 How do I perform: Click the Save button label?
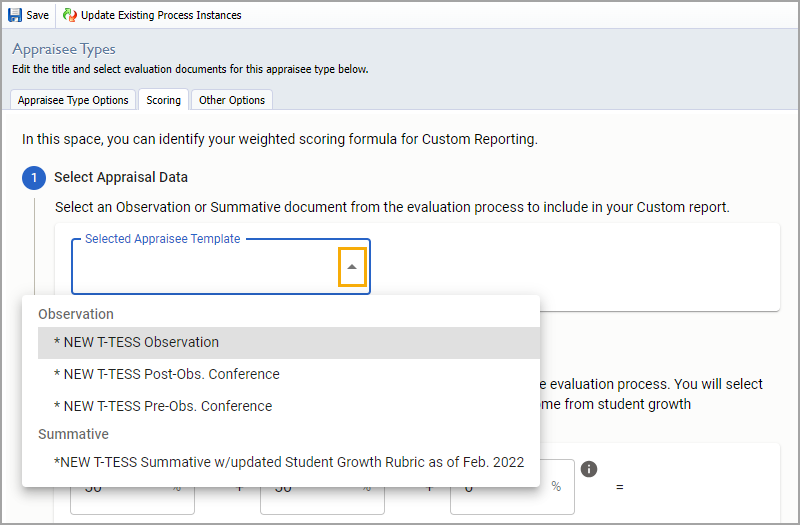(38, 15)
